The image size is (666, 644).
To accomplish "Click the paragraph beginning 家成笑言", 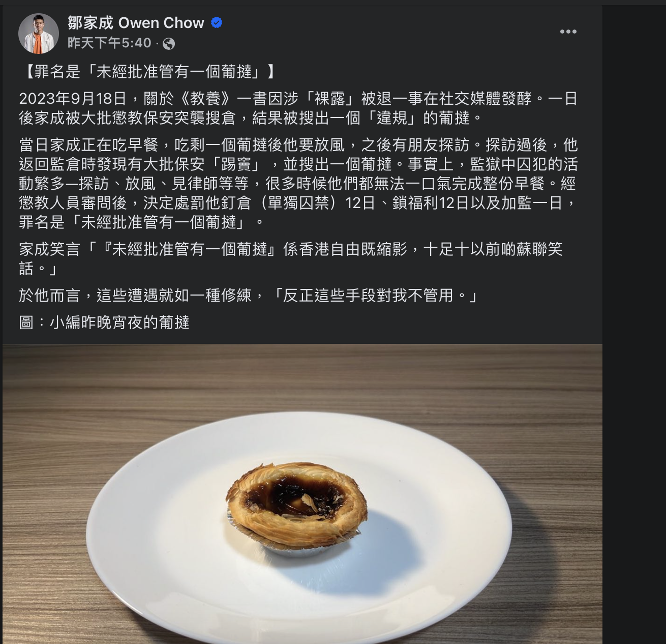I will click(291, 258).
